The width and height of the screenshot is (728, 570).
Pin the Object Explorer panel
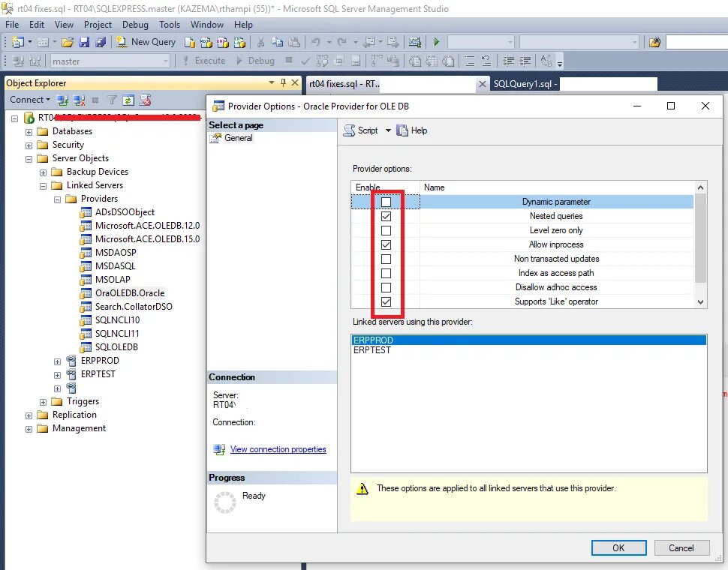tap(283, 82)
